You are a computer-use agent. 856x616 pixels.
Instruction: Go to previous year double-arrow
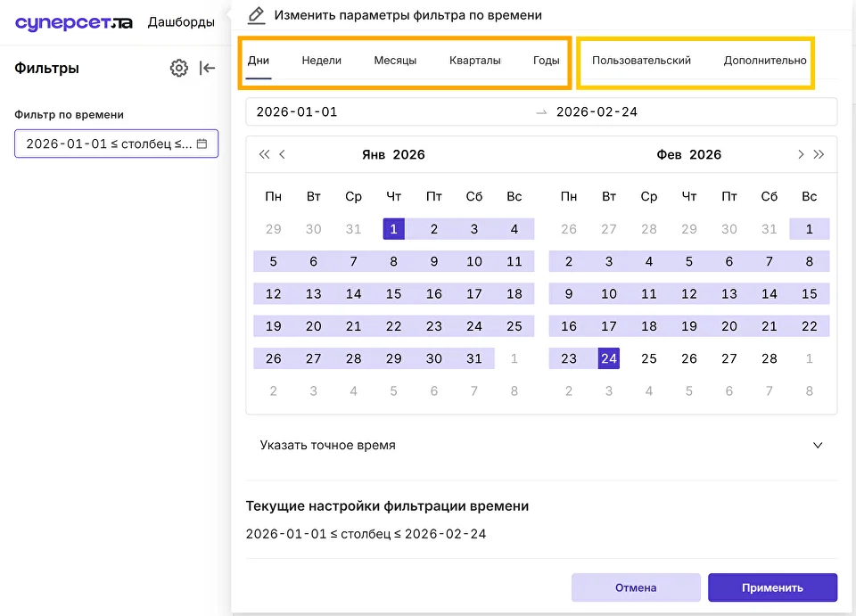[x=264, y=154]
